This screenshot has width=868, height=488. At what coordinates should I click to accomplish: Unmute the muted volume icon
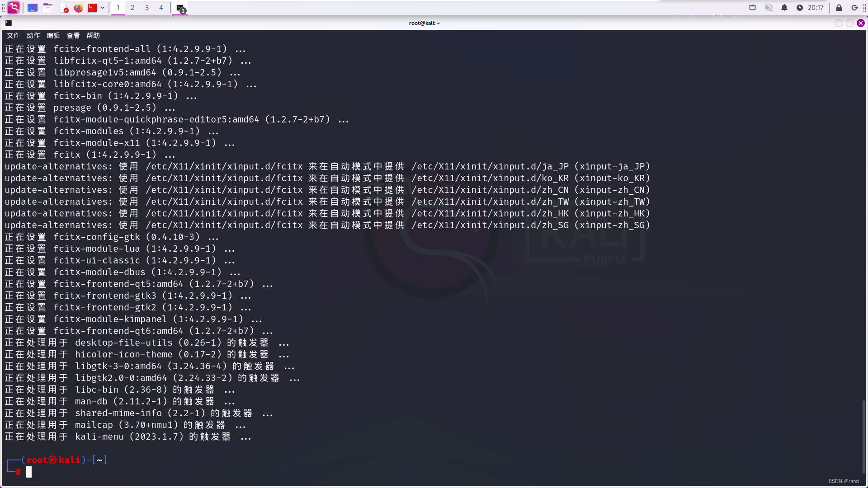(769, 8)
